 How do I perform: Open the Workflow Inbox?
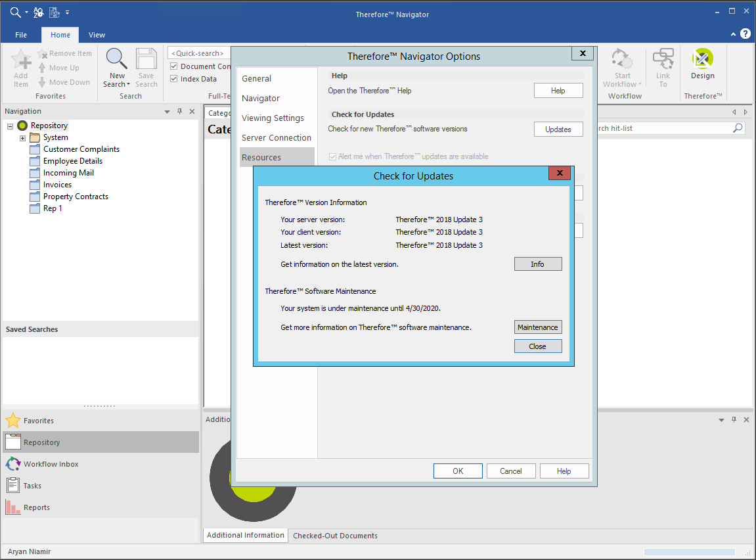pyautogui.click(x=100, y=464)
